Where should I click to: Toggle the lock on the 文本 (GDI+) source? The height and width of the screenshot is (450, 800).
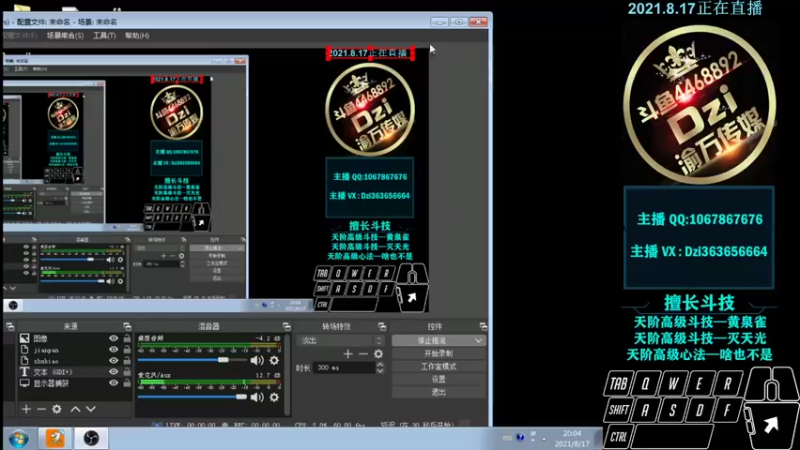pyautogui.click(x=127, y=372)
